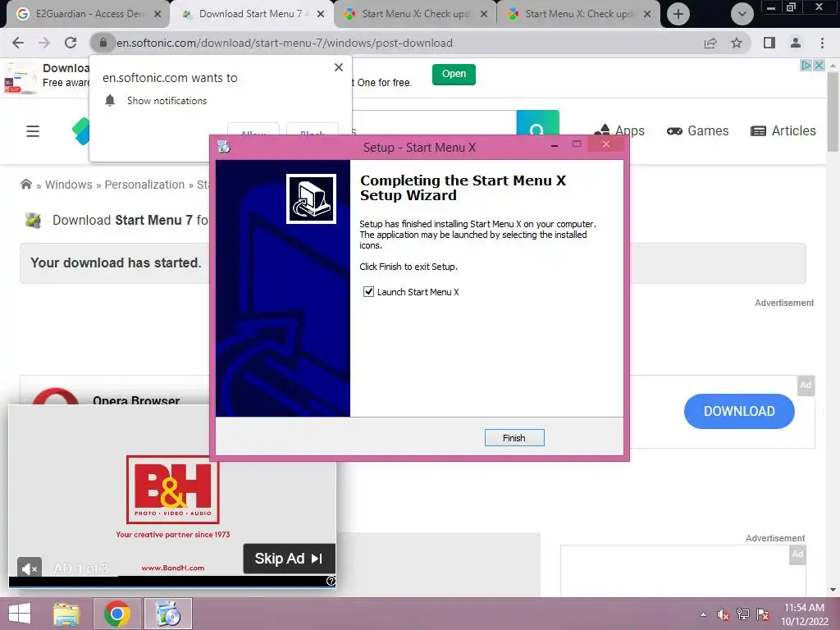Open site info lock icon

(103, 43)
